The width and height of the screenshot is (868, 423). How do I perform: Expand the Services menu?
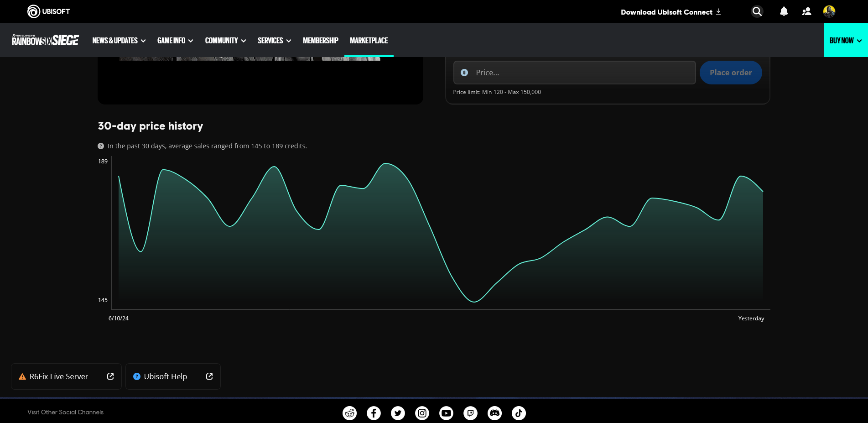coord(274,41)
